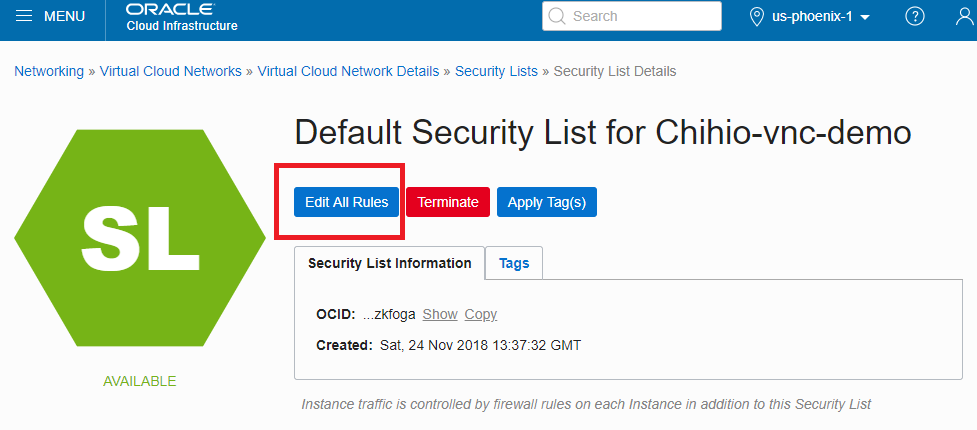Return to Security Lists breadcrumb
The width and height of the screenshot is (977, 430).
click(496, 71)
